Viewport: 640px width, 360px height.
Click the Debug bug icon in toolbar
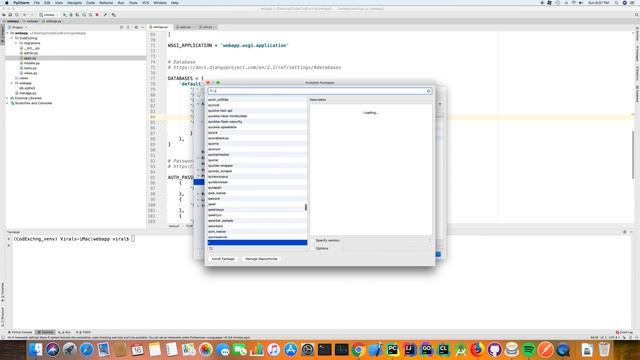[71, 15]
